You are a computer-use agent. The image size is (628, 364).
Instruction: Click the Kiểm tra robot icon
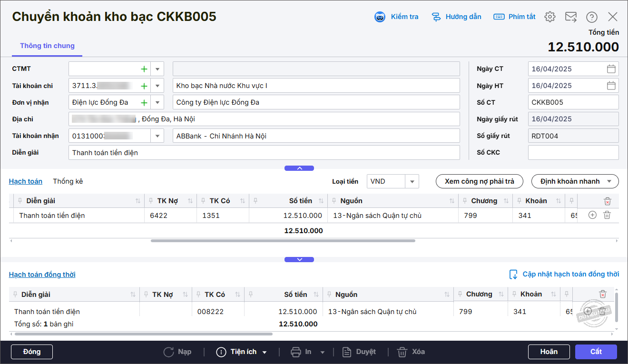[x=380, y=17]
